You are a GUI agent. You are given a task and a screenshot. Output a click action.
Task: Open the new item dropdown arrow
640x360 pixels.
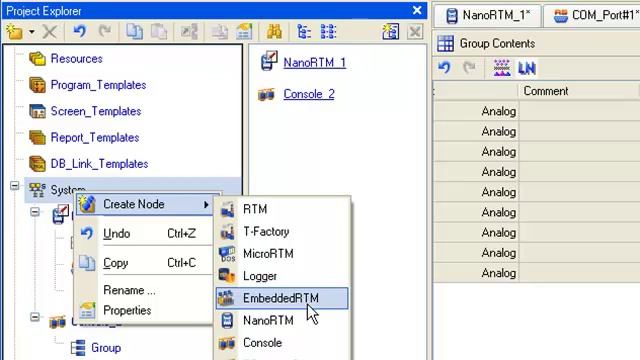[31, 31]
